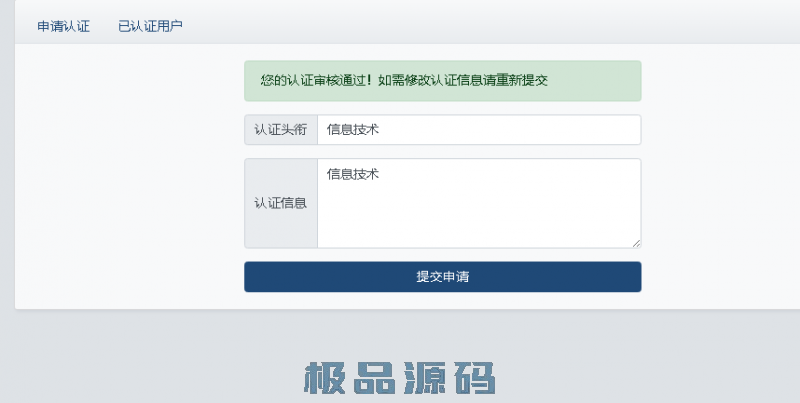The width and height of the screenshot is (800, 403).
Task: Click the 认证头衔 field label
Action: (281, 130)
